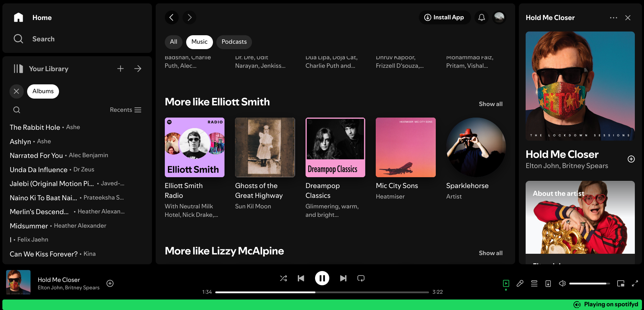644x310 pixels.
Task: Open Hold Me Closer title in right panel
Action: [562, 154]
